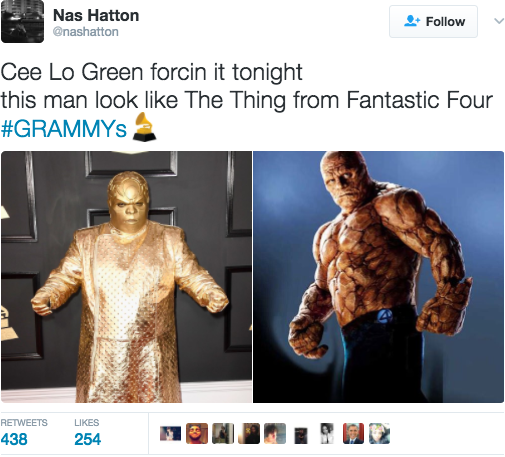Click the orange-faced second liker avatar
This screenshot has width=505, height=457.
coord(197,433)
